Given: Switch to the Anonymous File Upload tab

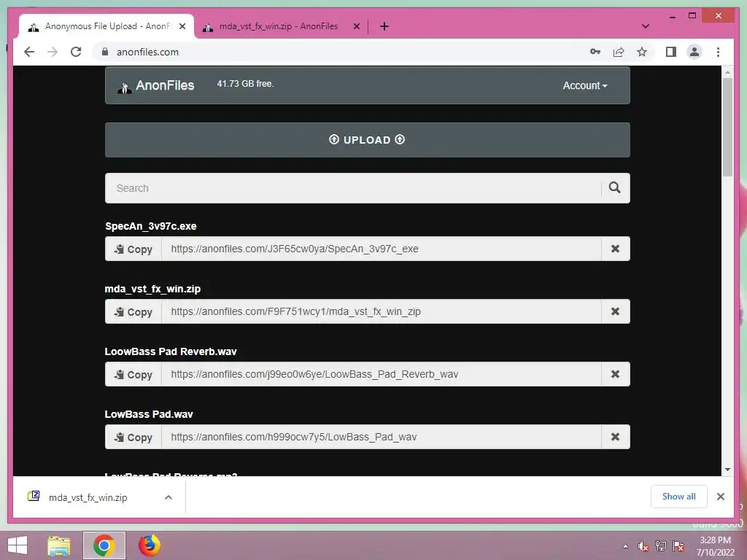Looking at the screenshot, I should click(107, 26).
